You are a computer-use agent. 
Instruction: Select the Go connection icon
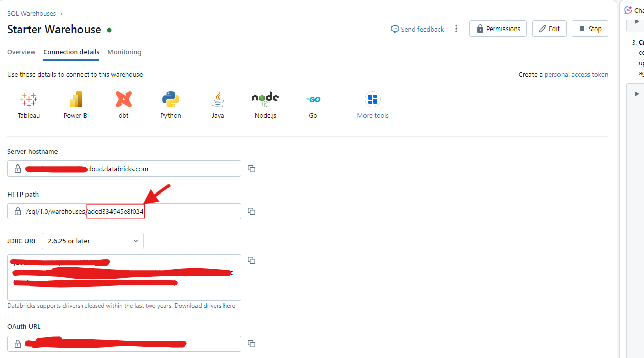click(313, 104)
